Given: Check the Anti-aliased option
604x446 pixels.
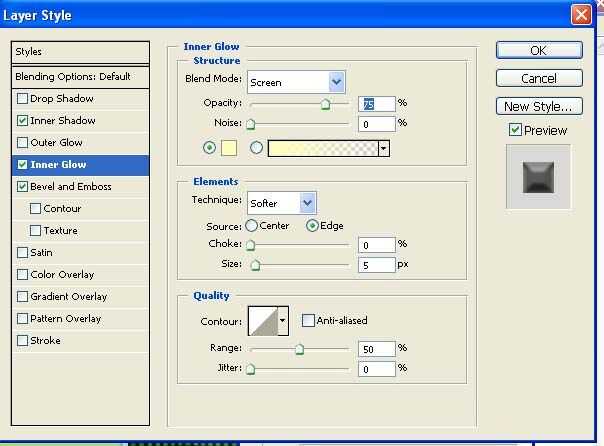Looking at the screenshot, I should 308,320.
